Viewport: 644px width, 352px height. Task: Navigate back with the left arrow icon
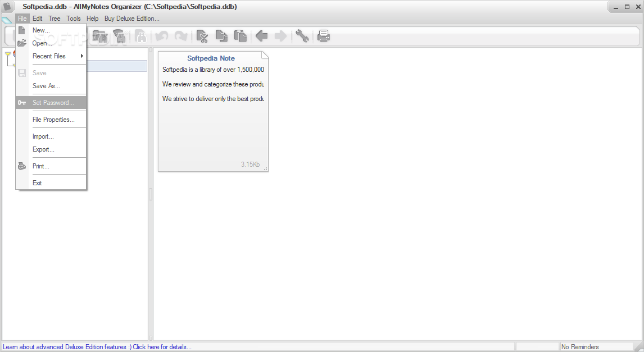point(262,36)
